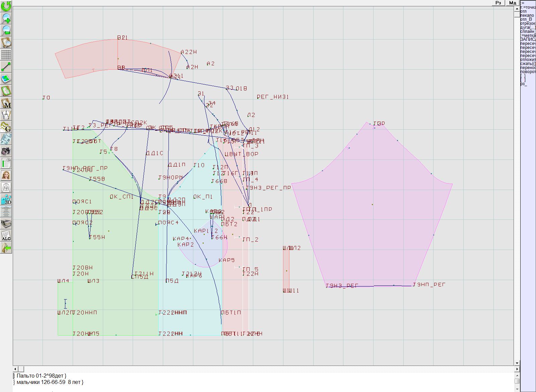The width and height of the screenshot is (536, 392).
Task: Select the line segment tool
Action: pyautogui.click(x=6, y=67)
